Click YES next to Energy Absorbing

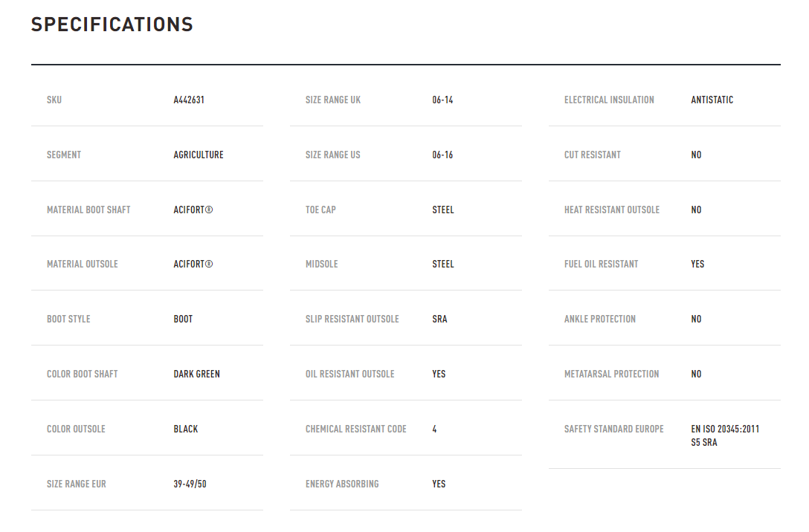point(439,484)
